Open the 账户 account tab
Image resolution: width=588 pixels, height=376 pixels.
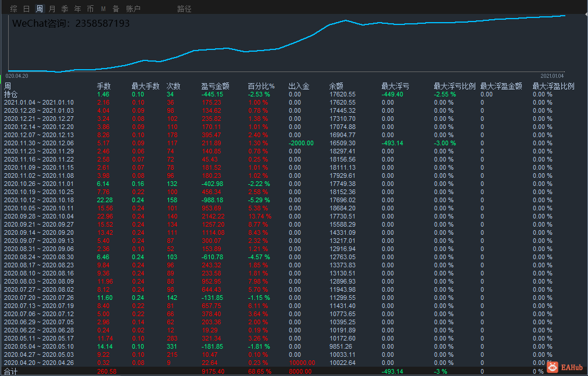(133, 9)
